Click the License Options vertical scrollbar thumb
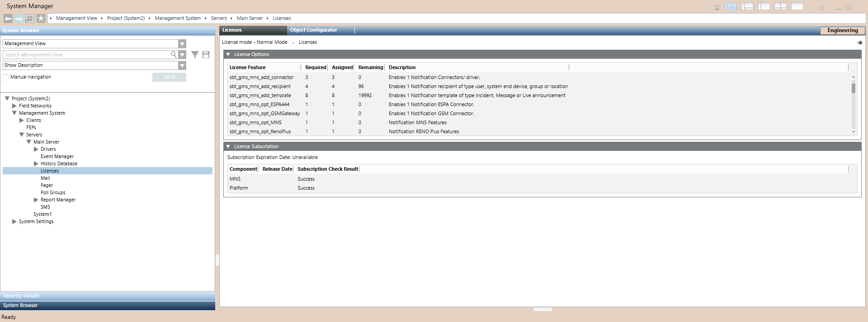 pos(854,87)
